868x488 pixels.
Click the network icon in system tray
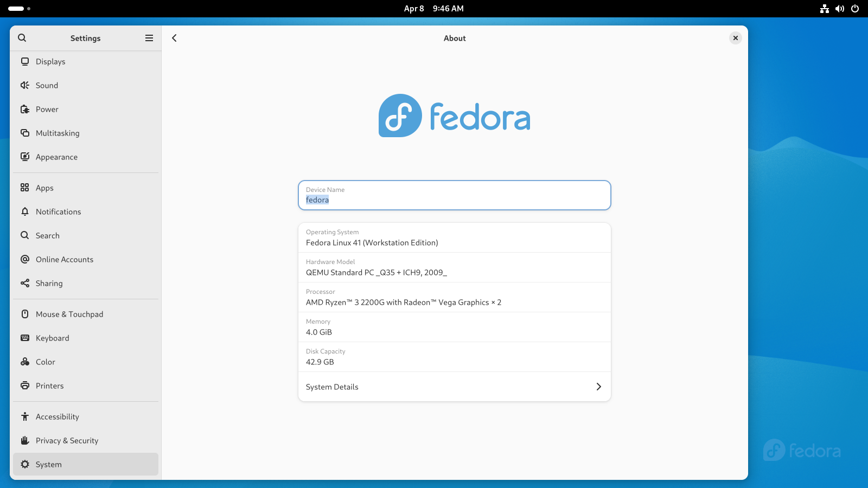click(825, 8)
